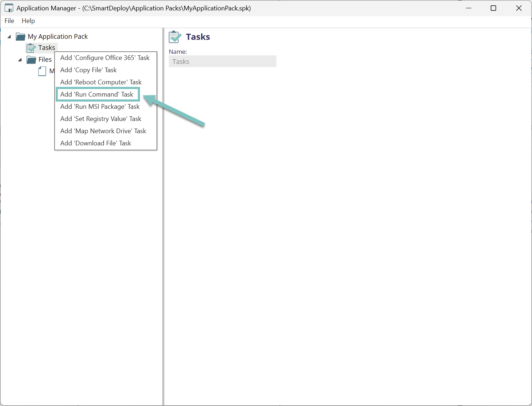Click the Application Manager title bar icon
Viewport: 532px width, 406px height.
tap(9, 8)
